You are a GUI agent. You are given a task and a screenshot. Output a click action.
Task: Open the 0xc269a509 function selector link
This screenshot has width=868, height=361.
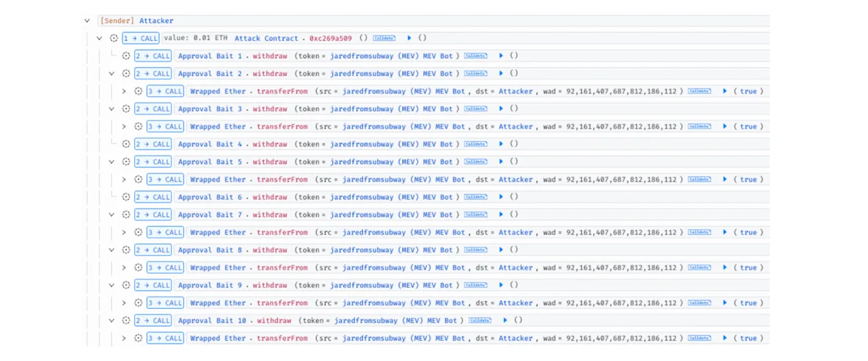[x=330, y=39]
